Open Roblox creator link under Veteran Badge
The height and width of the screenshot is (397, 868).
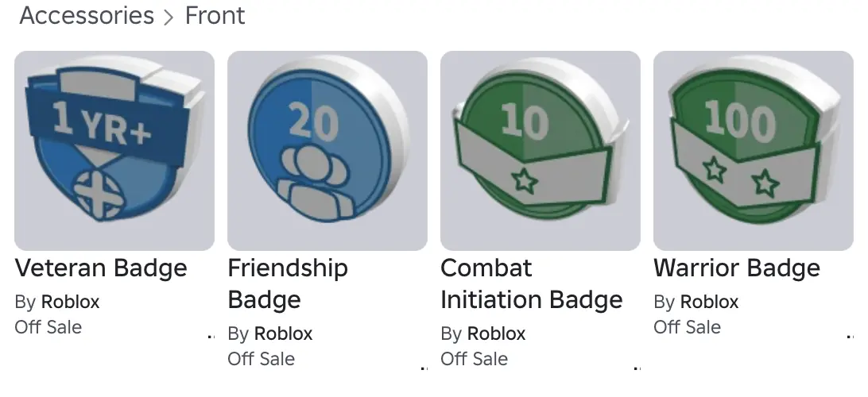tap(70, 302)
